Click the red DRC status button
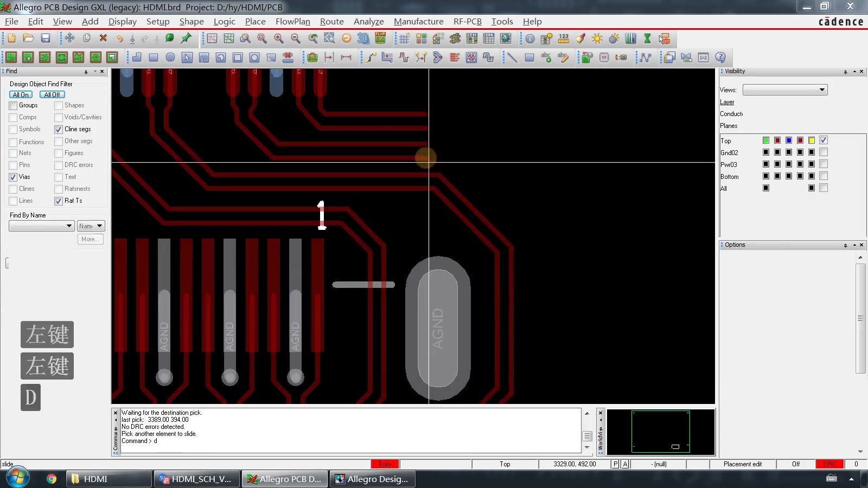Viewport: 868px width, 488px height. tap(829, 464)
